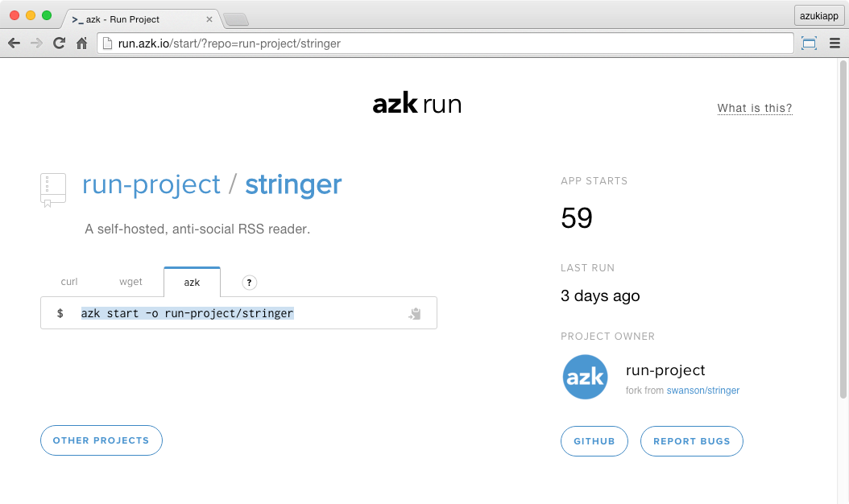
Task: Switch to the wget tab
Action: click(x=130, y=282)
